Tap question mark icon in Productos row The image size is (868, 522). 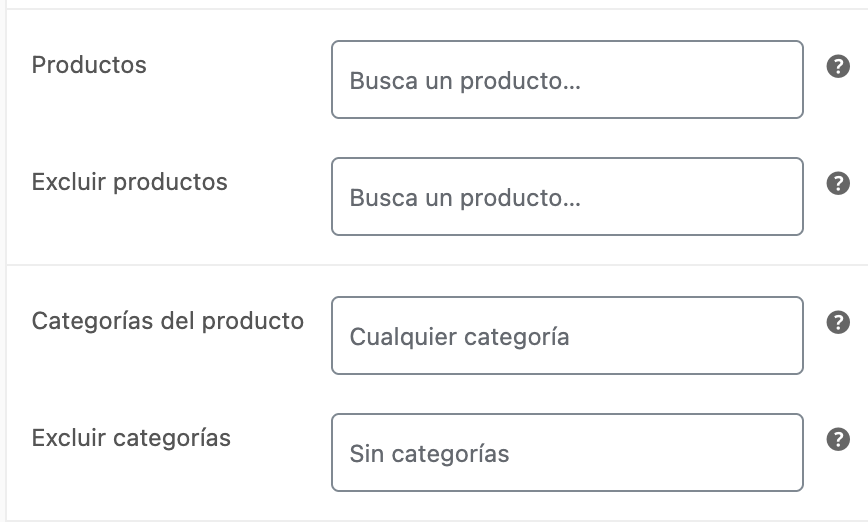point(838,66)
